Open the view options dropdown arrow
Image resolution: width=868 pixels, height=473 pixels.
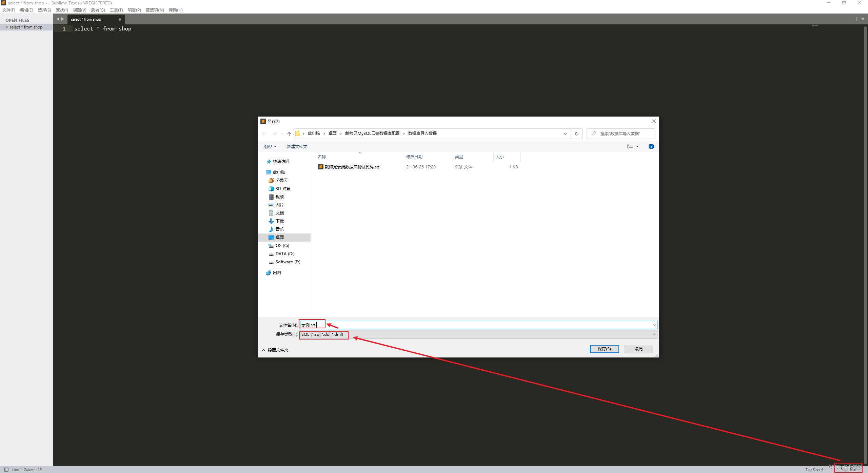click(x=637, y=146)
